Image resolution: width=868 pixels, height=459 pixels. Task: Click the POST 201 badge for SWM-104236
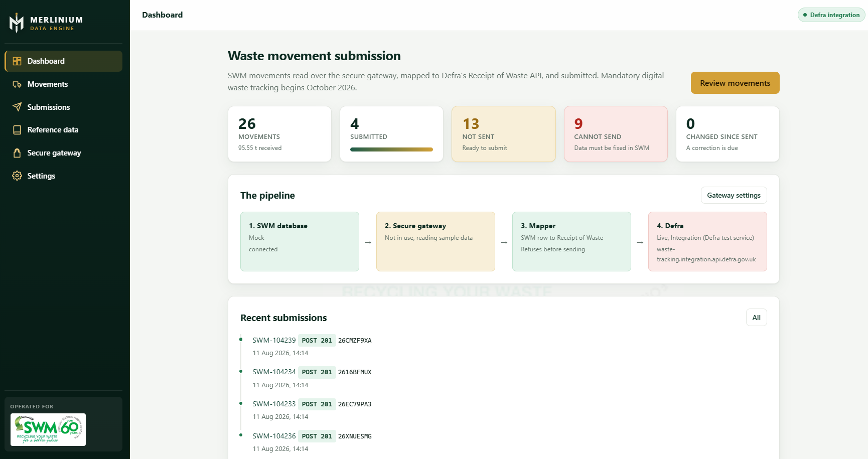(317, 436)
